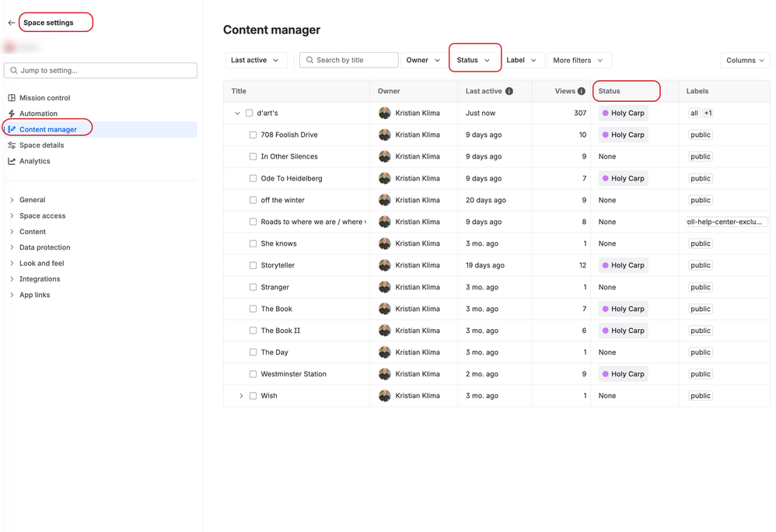Image resolution: width=776 pixels, height=532 pixels.
Task: Open the Owner filter dropdown
Action: [x=423, y=60]
